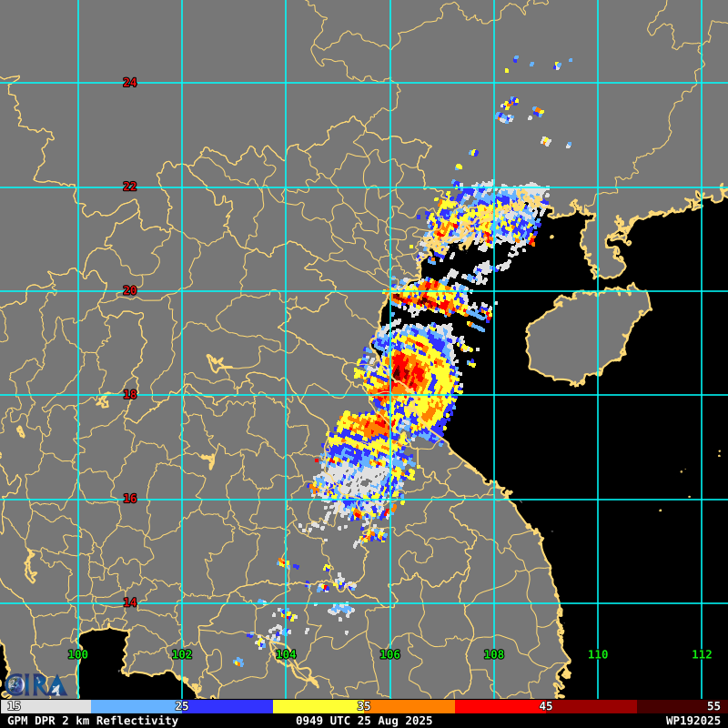Screen dimensions: 728x728
Task: Select the light blue color bar segment
Action: [136, 707]
